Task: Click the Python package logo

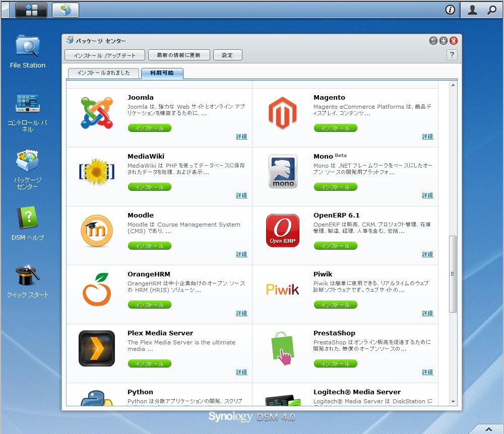Action: (97, 398)
